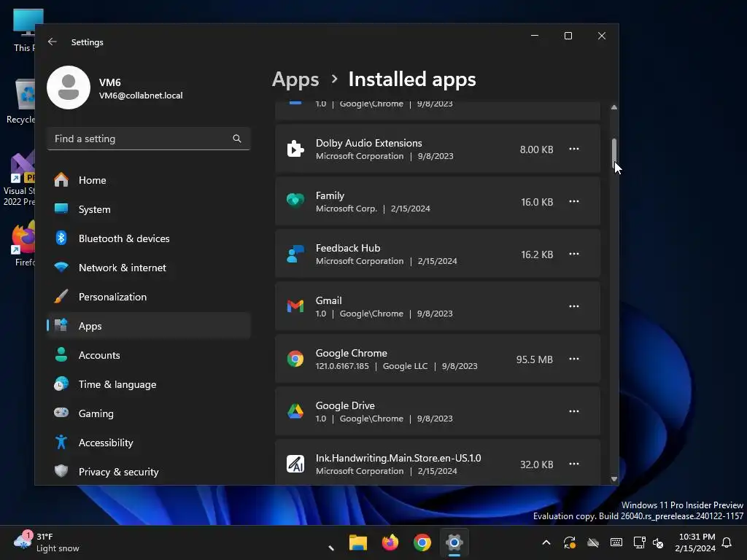Open Personalization settings

pyautogui.click(x=149, y=297)
